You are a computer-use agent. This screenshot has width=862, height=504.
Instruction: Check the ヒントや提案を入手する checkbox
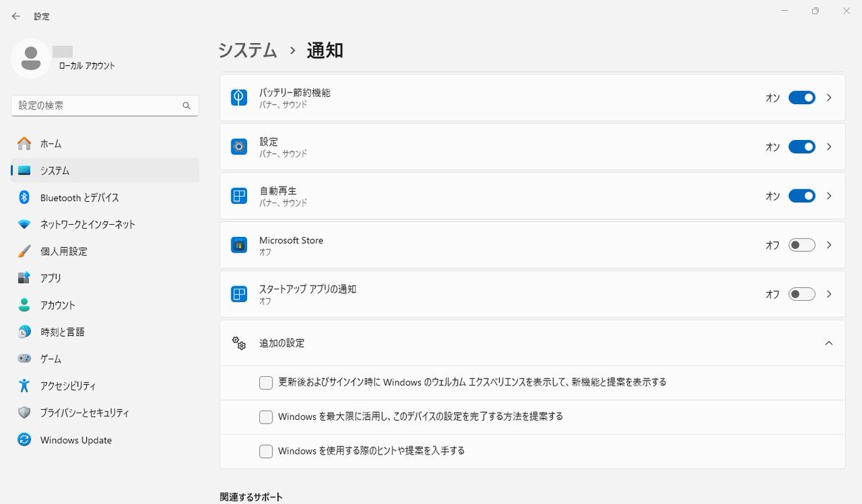(266, 452)
